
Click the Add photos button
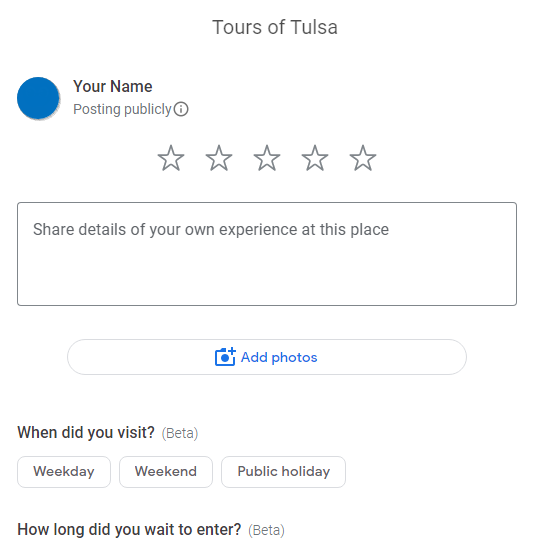point(267,357)
